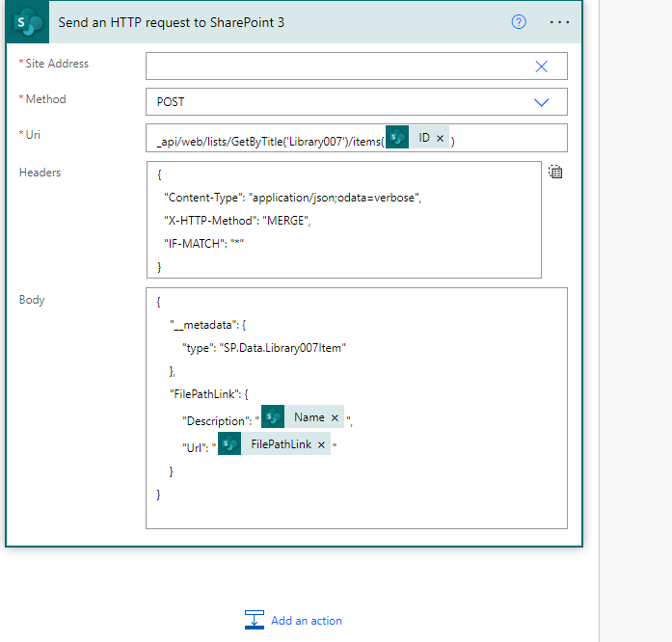The width and height of the screenshot is (672, 642).
Task: Click the Body field label
Action: pos(32,300)
